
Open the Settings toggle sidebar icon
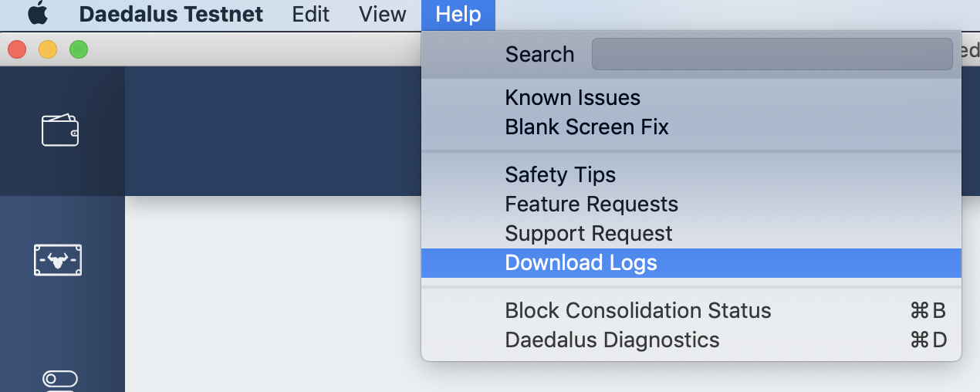click(x=60, y=379)
